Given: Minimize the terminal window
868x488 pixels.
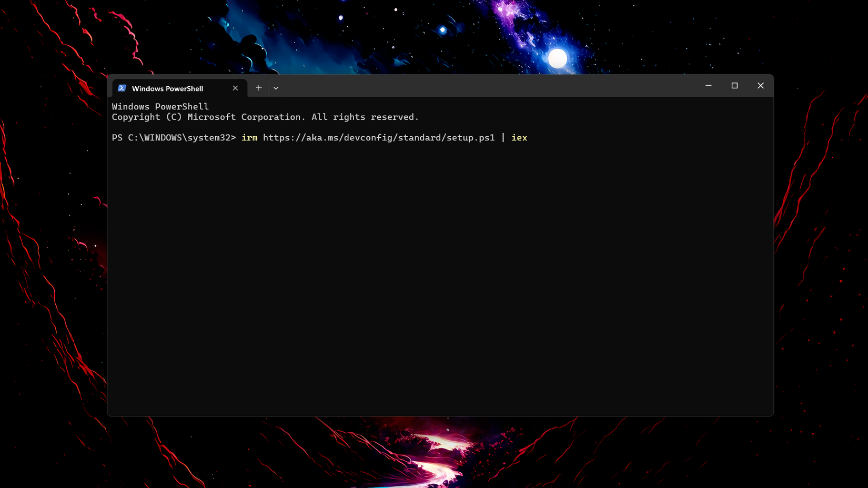Looking at the screenshot, I should click(x=709, y=85).
